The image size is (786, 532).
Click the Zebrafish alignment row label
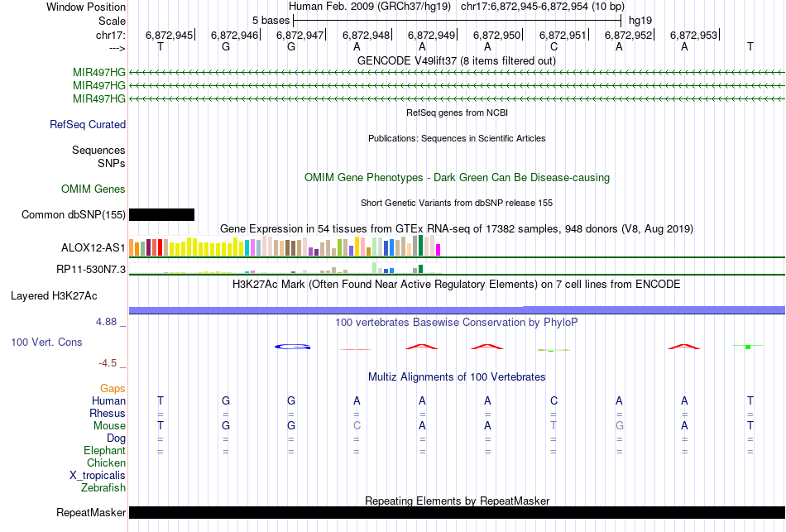click(x=103, y=487)
